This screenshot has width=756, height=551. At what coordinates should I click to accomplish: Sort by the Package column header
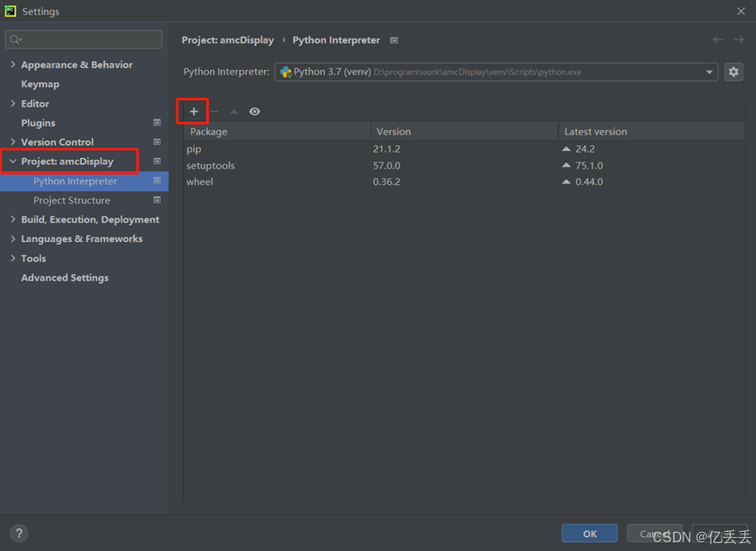click(x=277, y=132)
